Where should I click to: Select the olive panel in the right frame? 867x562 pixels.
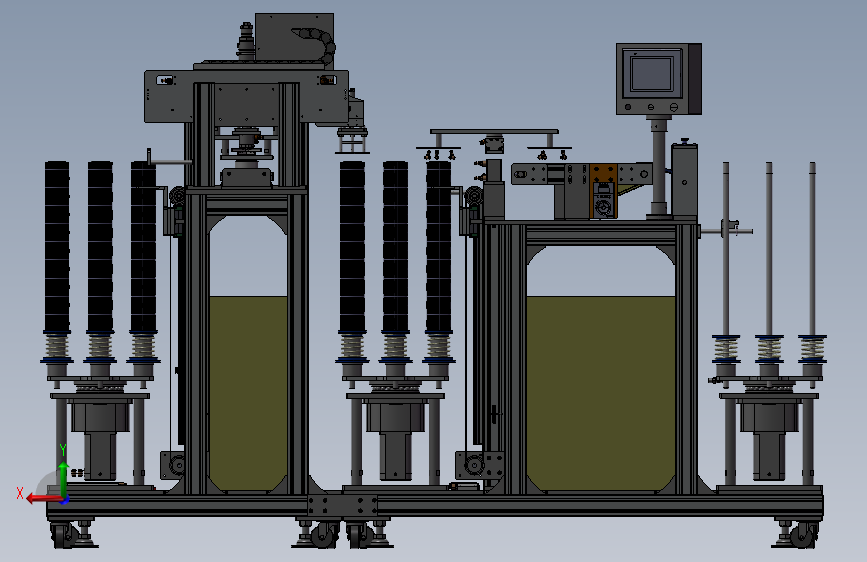(x=601, y=393)
